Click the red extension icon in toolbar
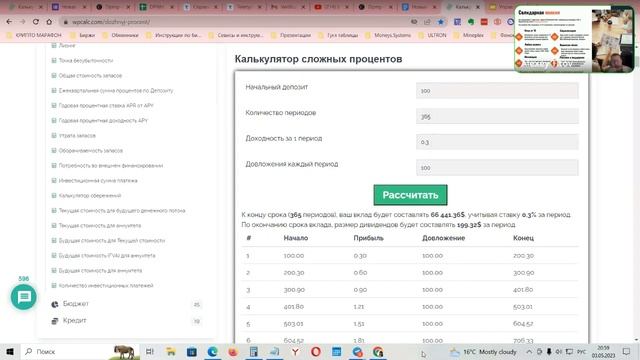640x360 pixels. [x=484, y=22]
